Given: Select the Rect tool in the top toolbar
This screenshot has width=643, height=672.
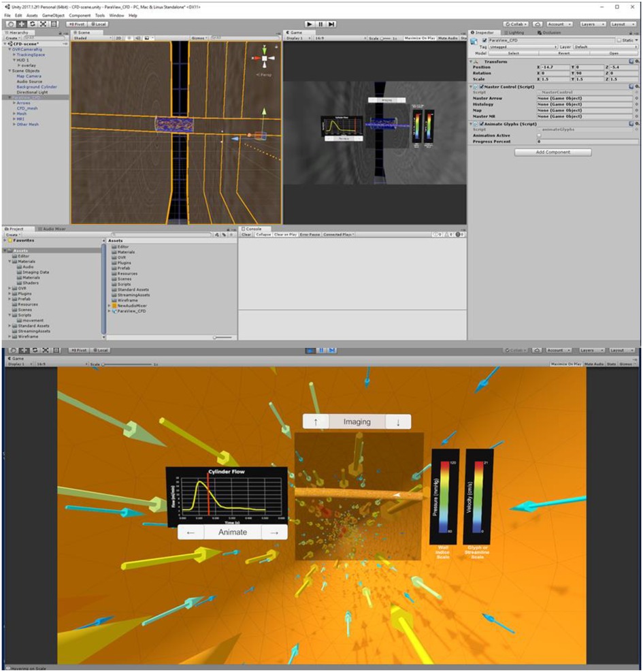Looking at the screenshot, I should (x=54, y=24).
